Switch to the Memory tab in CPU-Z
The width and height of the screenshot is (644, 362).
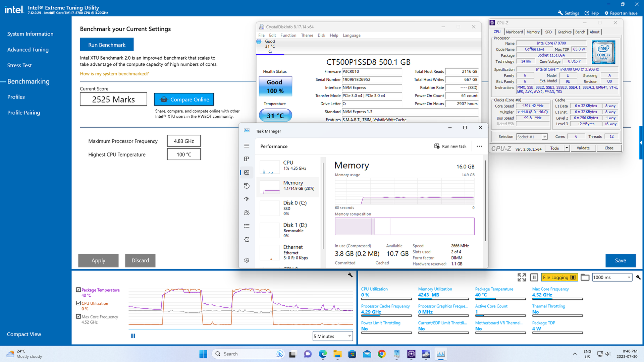[533, 32]
